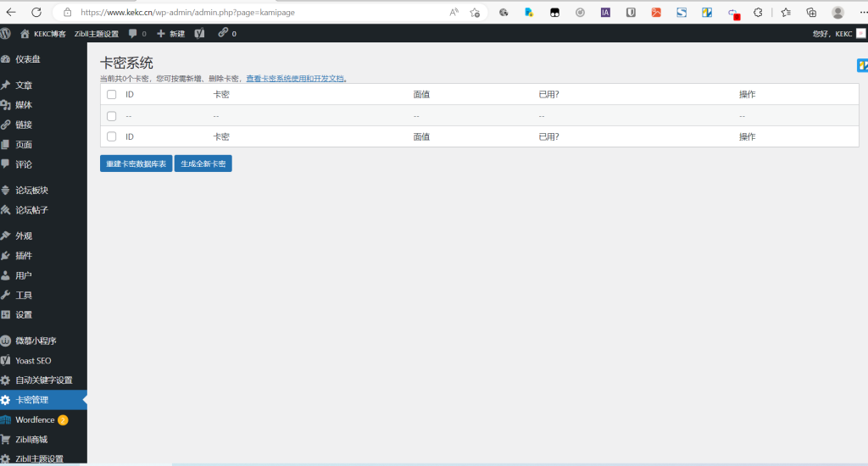868x466 pixels.
Task: Open Yoast icon in admin bar
Action: click(200, 33)
